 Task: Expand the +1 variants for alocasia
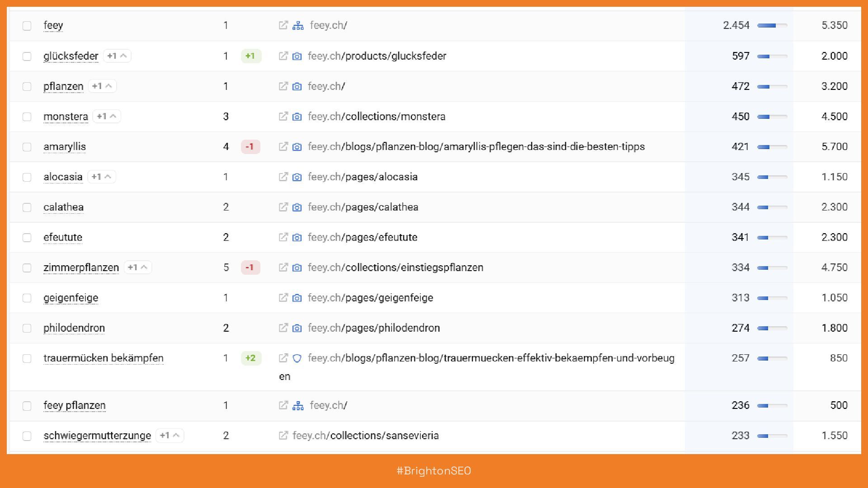pos(101,177)
